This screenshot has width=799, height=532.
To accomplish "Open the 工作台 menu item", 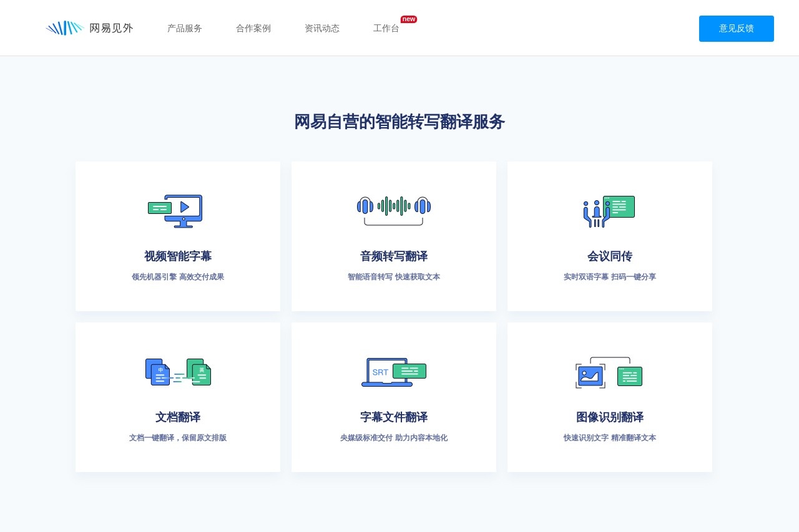I will pyautogui.click(x=386, y=28).
